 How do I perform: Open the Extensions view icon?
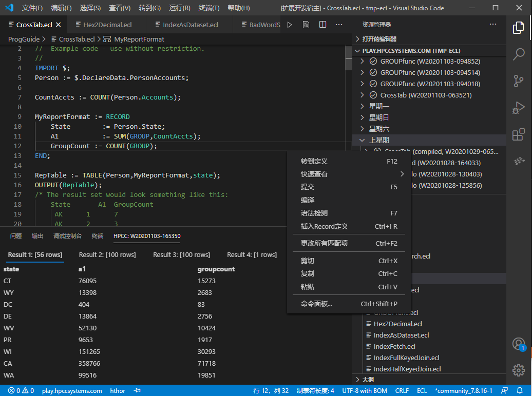point(519,134)
